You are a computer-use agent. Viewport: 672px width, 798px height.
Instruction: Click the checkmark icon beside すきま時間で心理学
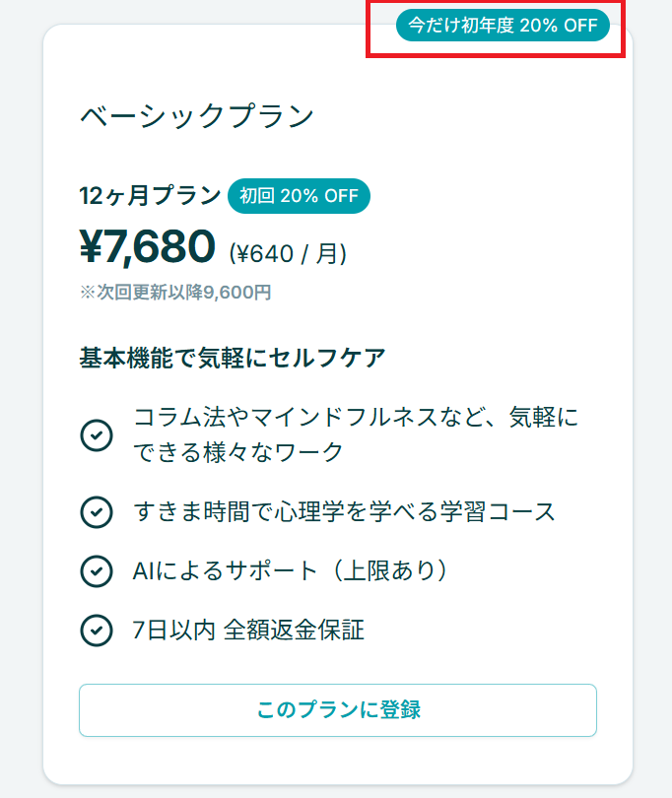(x=97, y=512)
